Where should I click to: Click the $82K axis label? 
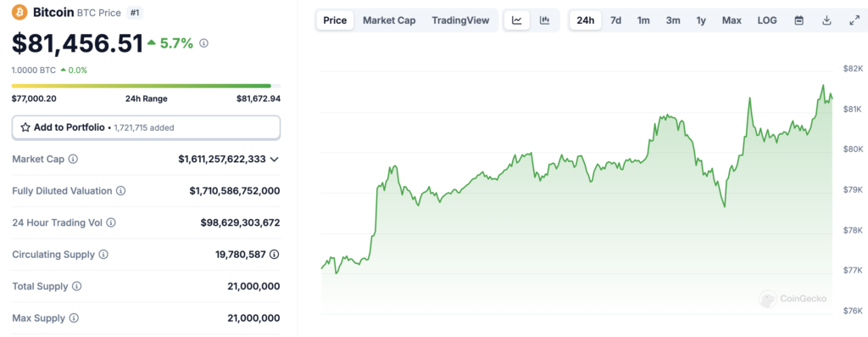(x=853, y=69)
